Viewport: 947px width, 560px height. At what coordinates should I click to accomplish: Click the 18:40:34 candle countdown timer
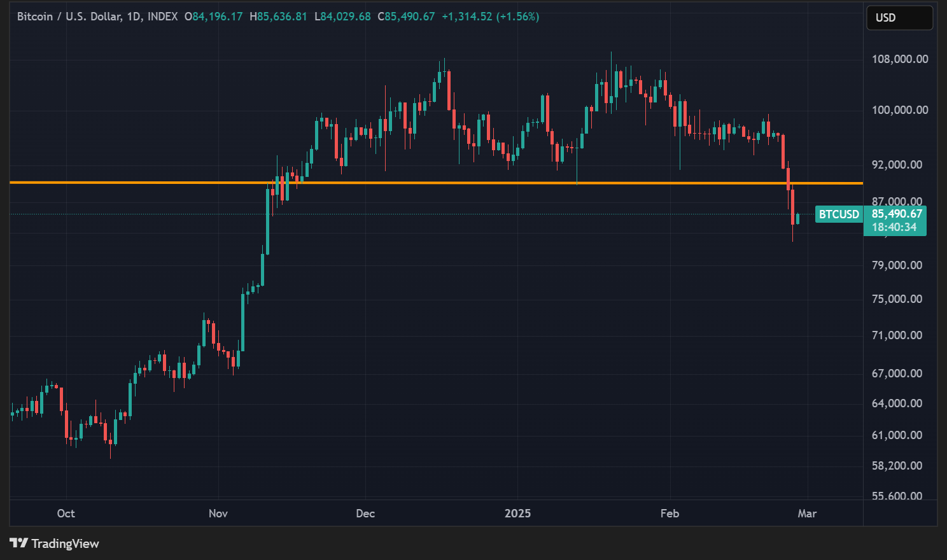[894, 227]
